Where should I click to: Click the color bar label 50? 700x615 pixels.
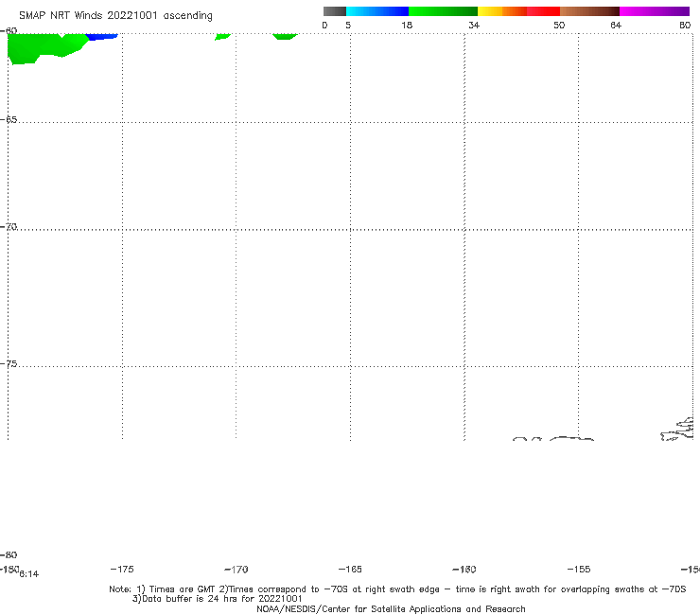pos(559,25)
